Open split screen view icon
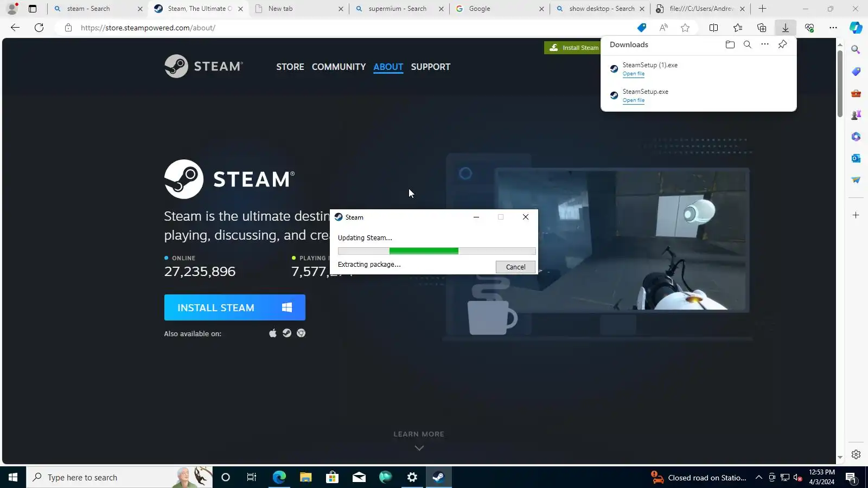The image size is (868, 488). click(x=714, y=28)
